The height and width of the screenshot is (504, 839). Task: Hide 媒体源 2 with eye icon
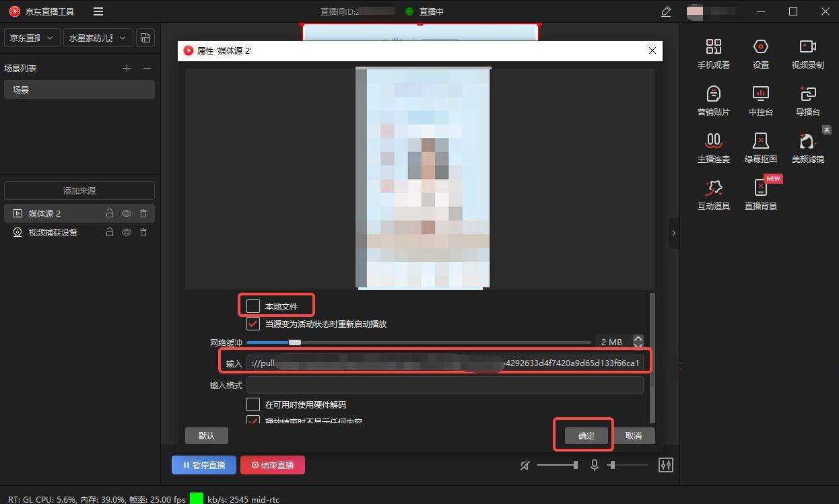(x=126, y=213)
